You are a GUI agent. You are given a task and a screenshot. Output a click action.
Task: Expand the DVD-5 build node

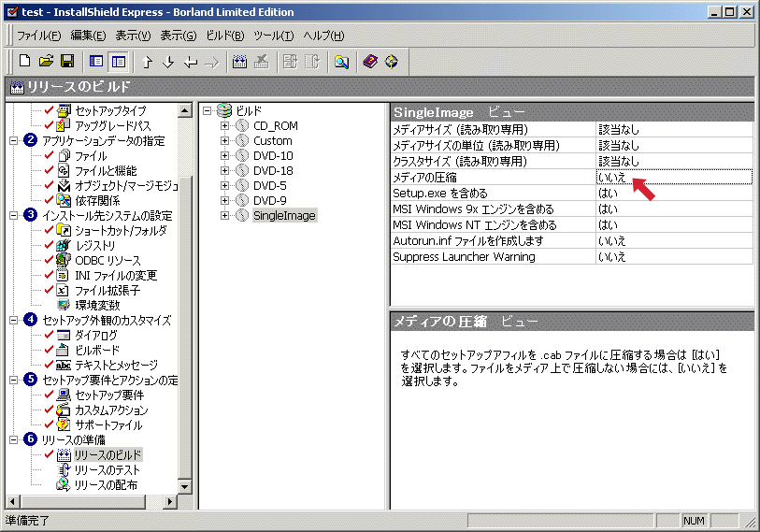(224, 186)
